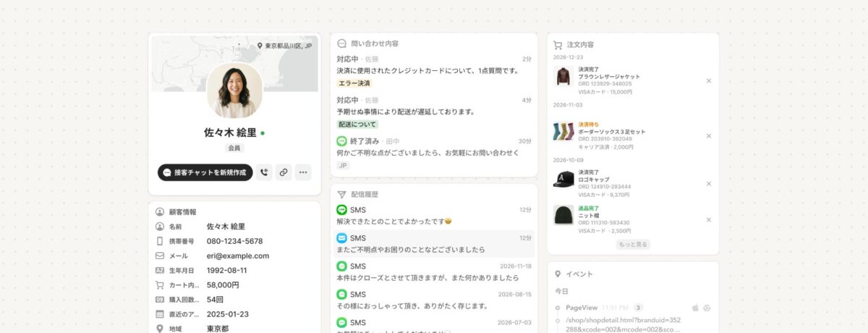Open the SMS message dated 2026-08-15
The height and width of the screenshot is (333, 868).
point(434,300)
